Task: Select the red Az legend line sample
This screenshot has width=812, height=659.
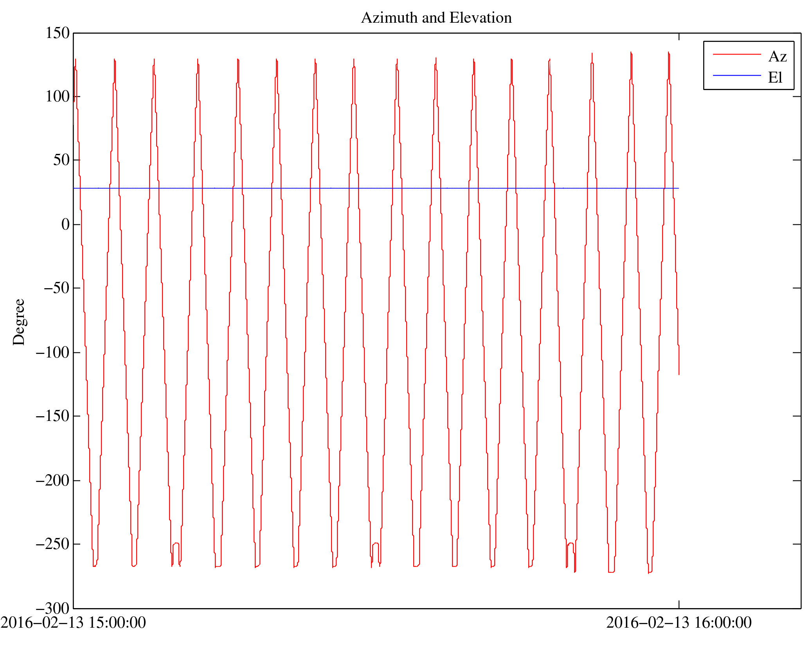Action: (736, 54)
